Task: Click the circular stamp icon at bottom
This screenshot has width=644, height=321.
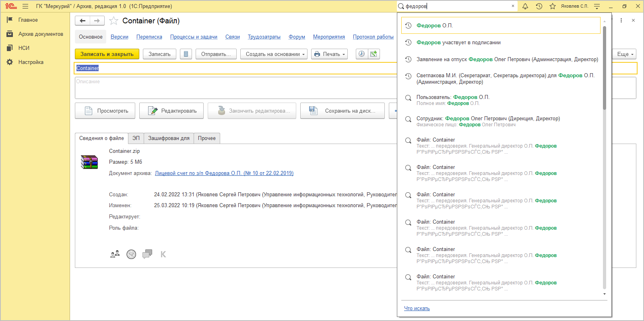Action: [x=131, y=254]
